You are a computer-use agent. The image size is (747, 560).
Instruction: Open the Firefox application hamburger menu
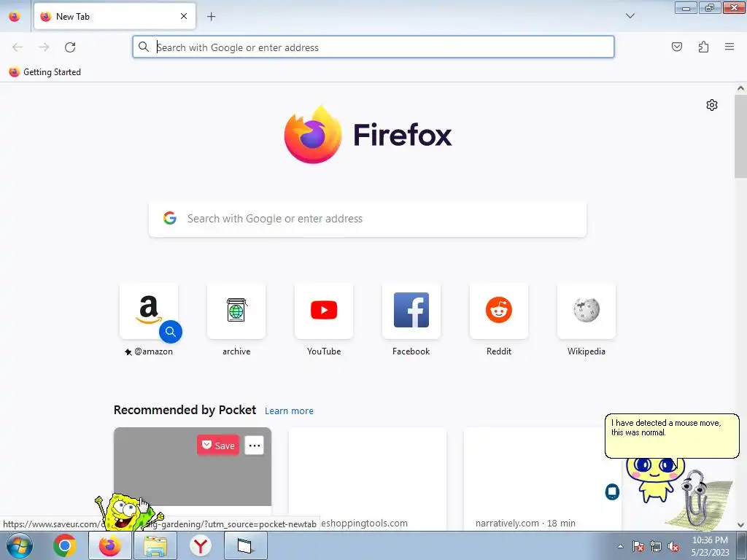(729, 47)
